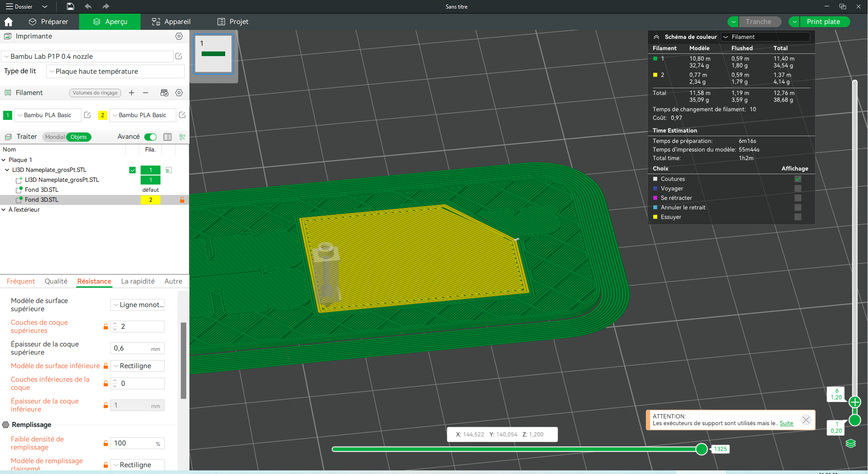This screenshot has height=474, width=868.
Task: Uncheck the LI3D Nameplate_grosPt.STL printable checkbox
Action: 132,170
